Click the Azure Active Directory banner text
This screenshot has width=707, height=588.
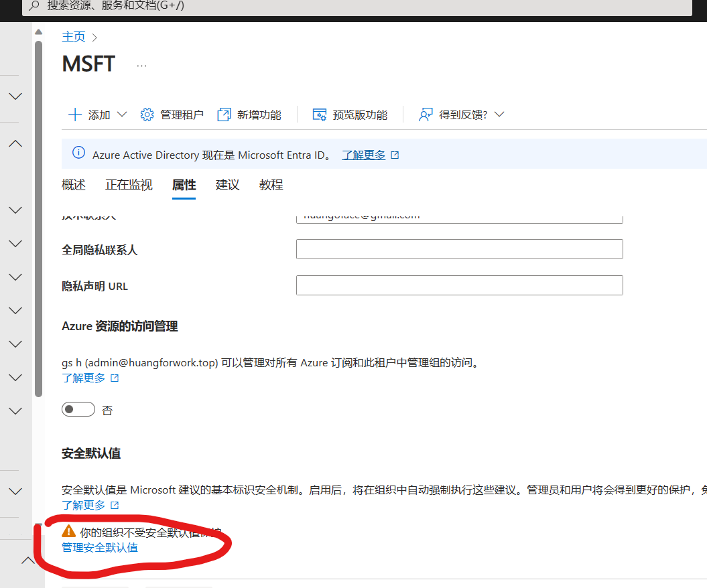(213, 155)
